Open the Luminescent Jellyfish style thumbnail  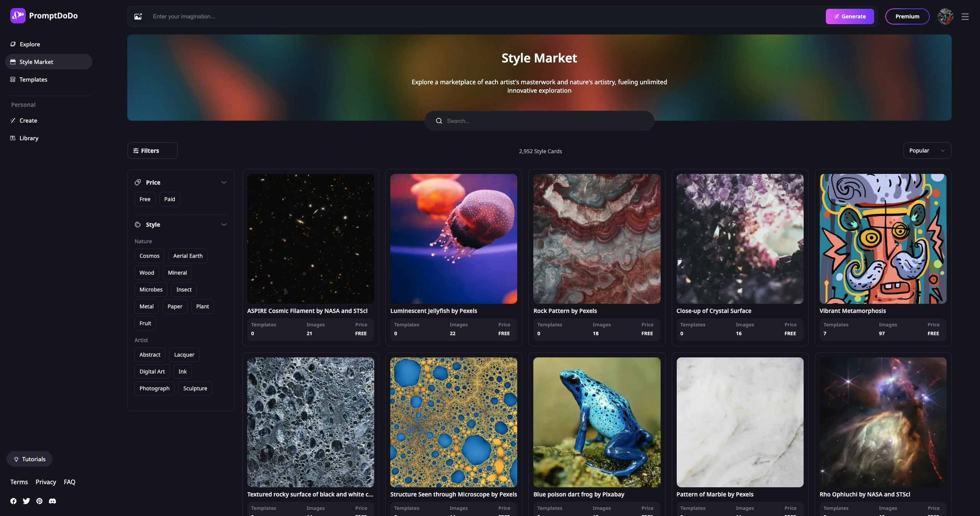[454, 239]
